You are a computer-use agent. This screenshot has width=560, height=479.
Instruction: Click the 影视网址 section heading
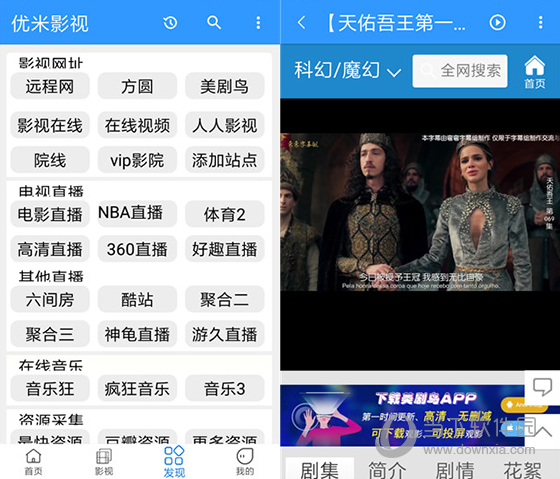pos(51,63)
